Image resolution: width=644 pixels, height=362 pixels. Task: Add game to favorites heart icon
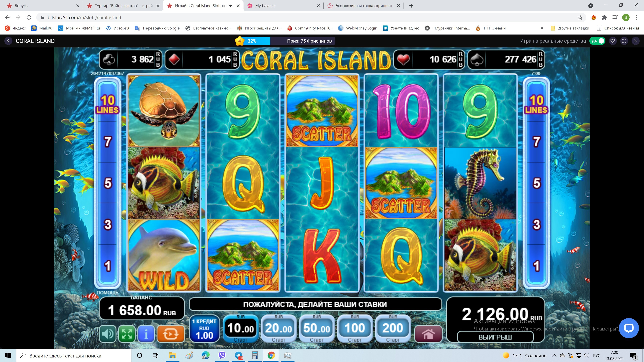click(x=612, y=41)
